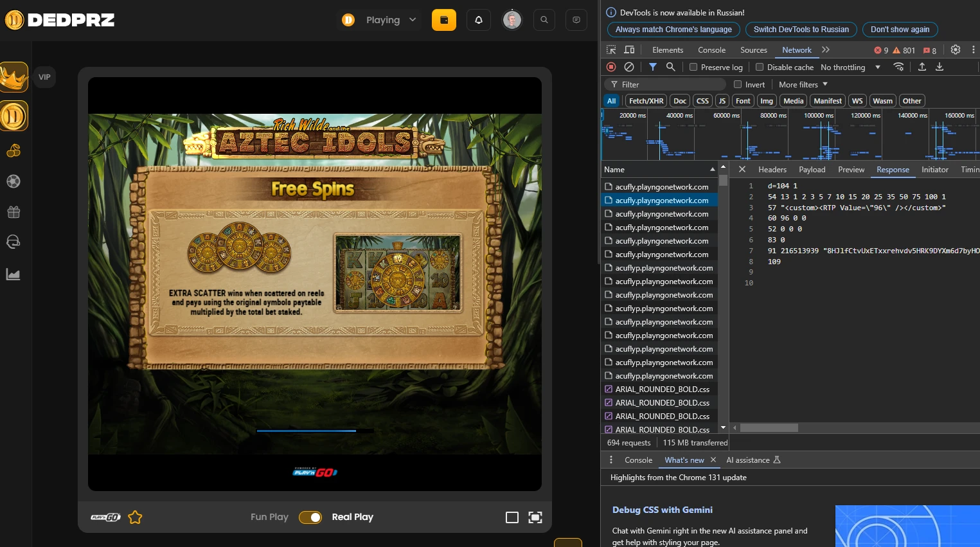Viewport: 980px width, 547px height.
Task: Enable the Disable cache checkbox
Action: tap(760, 67)
